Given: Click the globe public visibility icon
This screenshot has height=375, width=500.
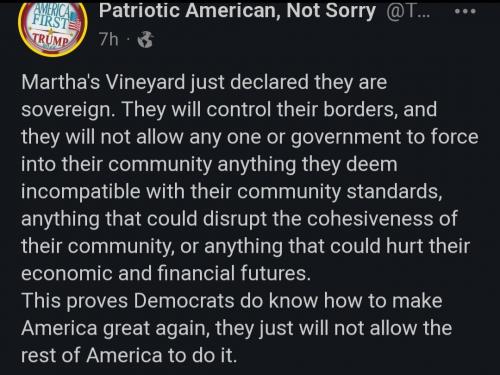Looking at the screenshot, I should [x=146, y=40].
